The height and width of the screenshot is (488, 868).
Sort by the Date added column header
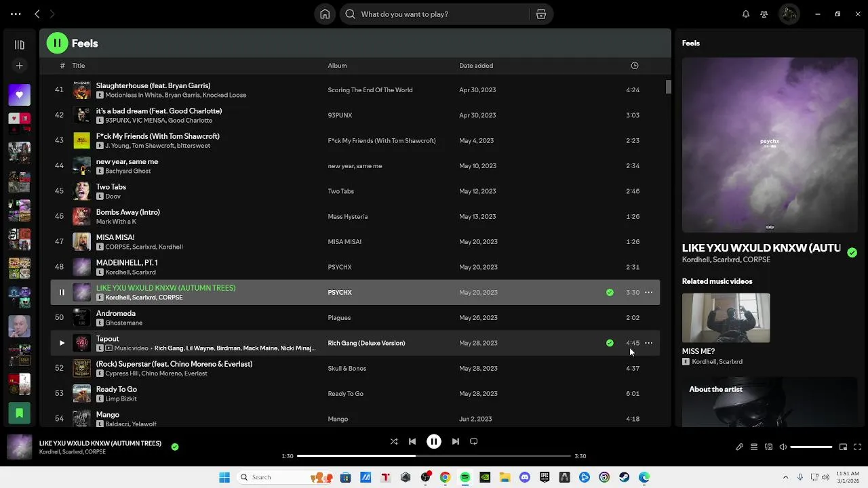pyautogui.click(x=476, y=66)
